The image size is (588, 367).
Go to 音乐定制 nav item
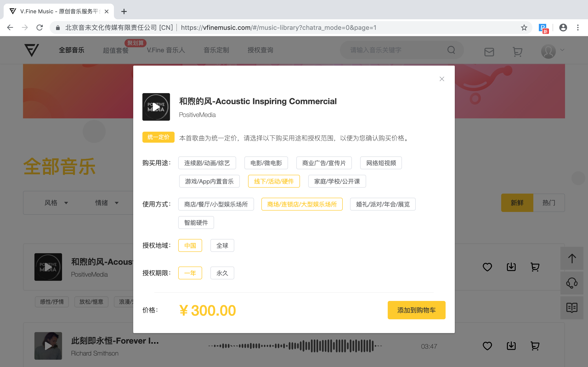tap(216, 50)
